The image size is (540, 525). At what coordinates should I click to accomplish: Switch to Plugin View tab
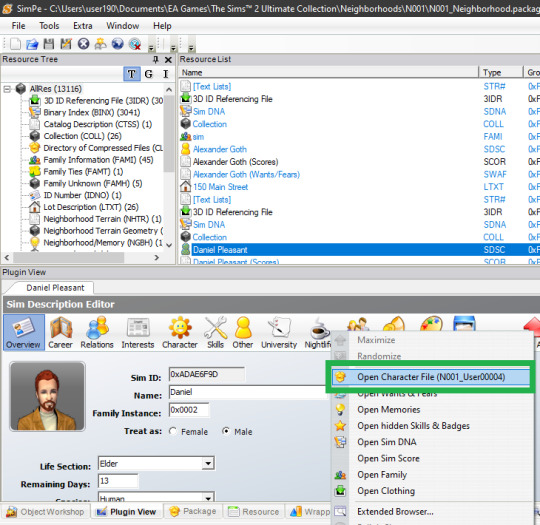[x=127, y=512]
